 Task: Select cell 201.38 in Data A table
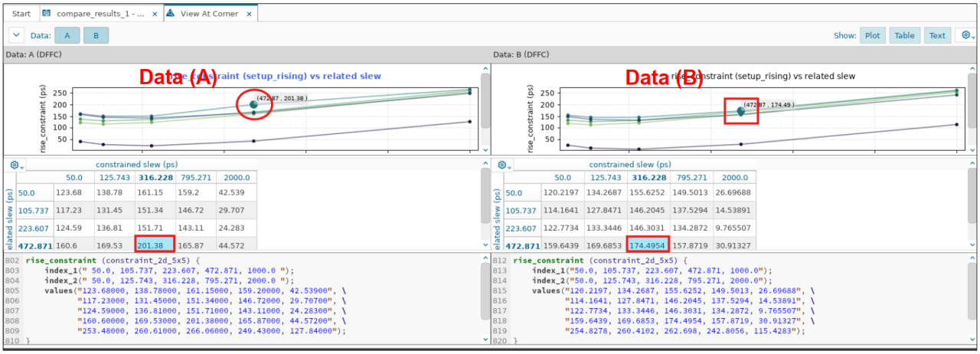155,244
